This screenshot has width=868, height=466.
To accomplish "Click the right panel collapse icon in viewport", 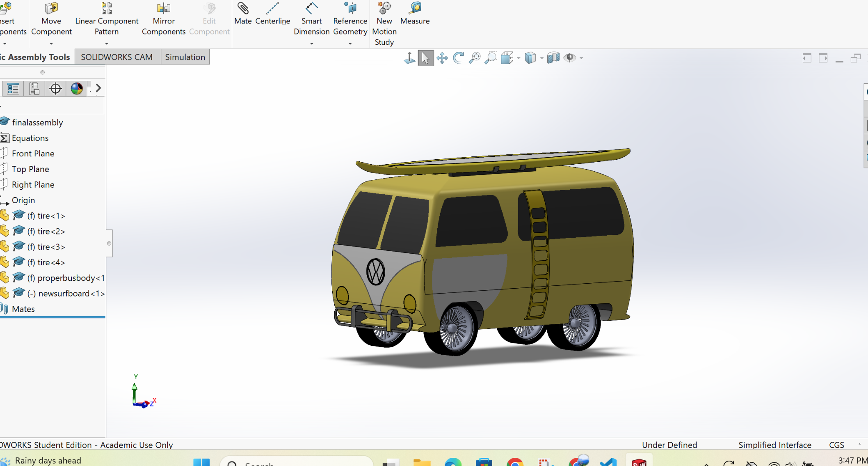I will point(823,58).
